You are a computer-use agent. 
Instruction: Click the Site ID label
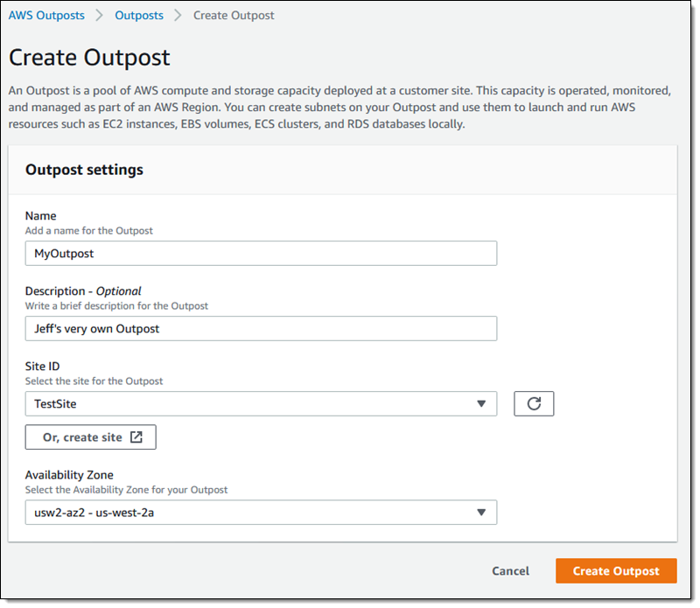(x=42, y=367)
